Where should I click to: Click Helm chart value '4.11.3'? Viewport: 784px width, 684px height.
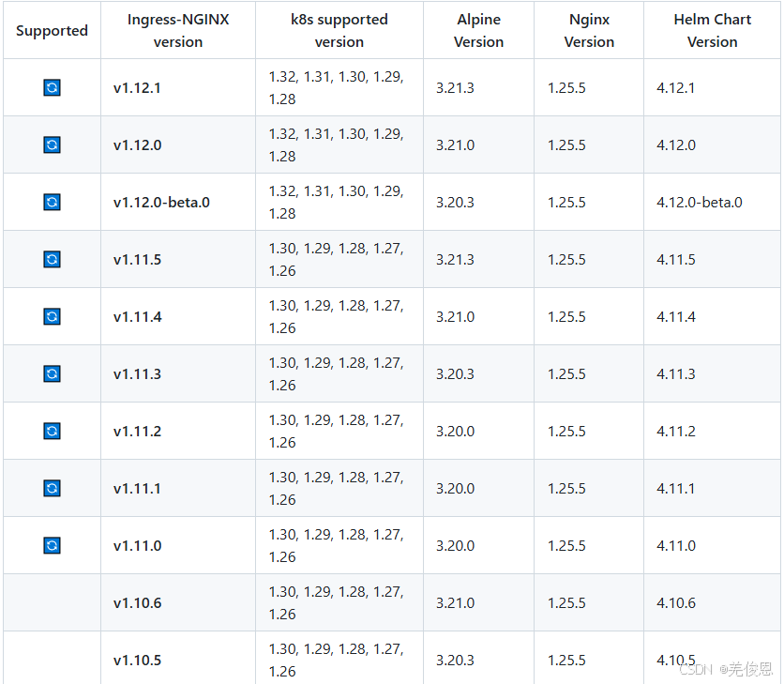tap(676, 373)
